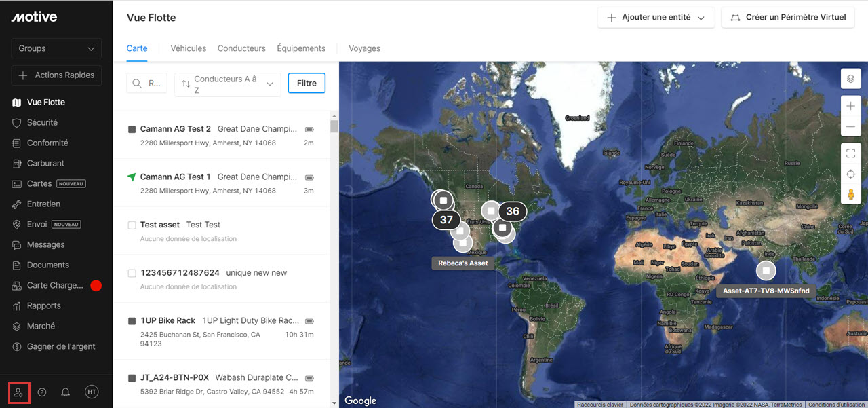Open the admin settings icon in sidebar footer
868x408 pixels.
point(19,392)
